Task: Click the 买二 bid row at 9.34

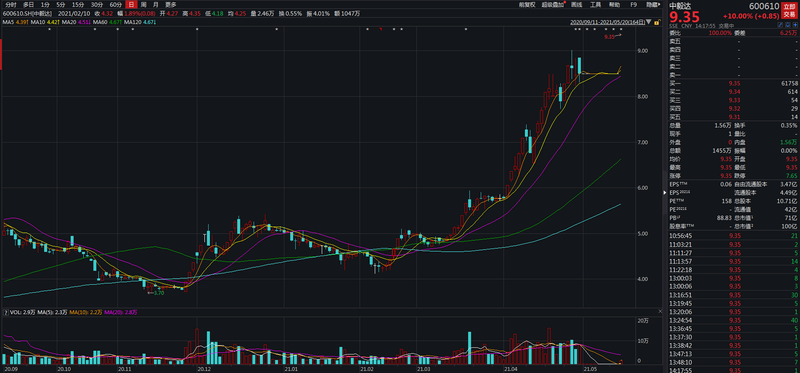Action: (x=733, y=91)
